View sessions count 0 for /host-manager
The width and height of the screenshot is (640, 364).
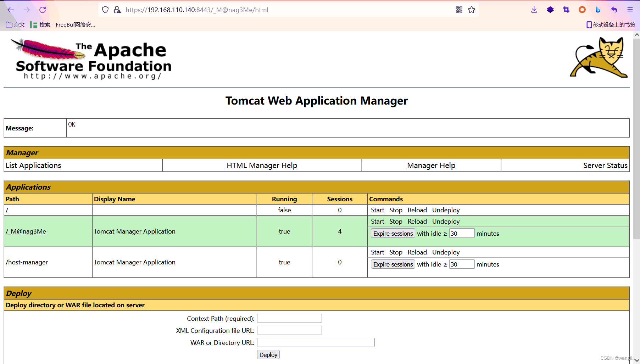click(340, 262)
